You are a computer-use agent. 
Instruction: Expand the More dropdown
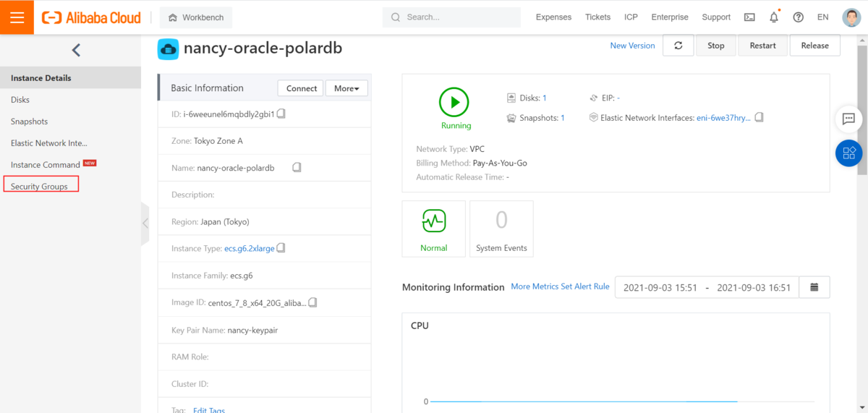[346, 88]
